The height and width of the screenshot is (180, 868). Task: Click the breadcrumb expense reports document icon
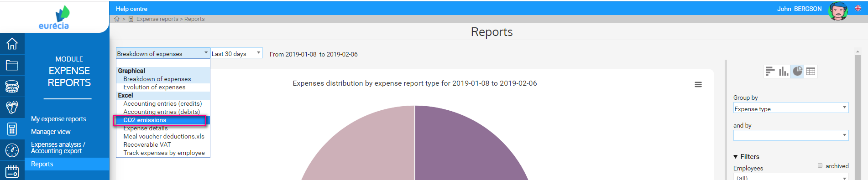131,19
